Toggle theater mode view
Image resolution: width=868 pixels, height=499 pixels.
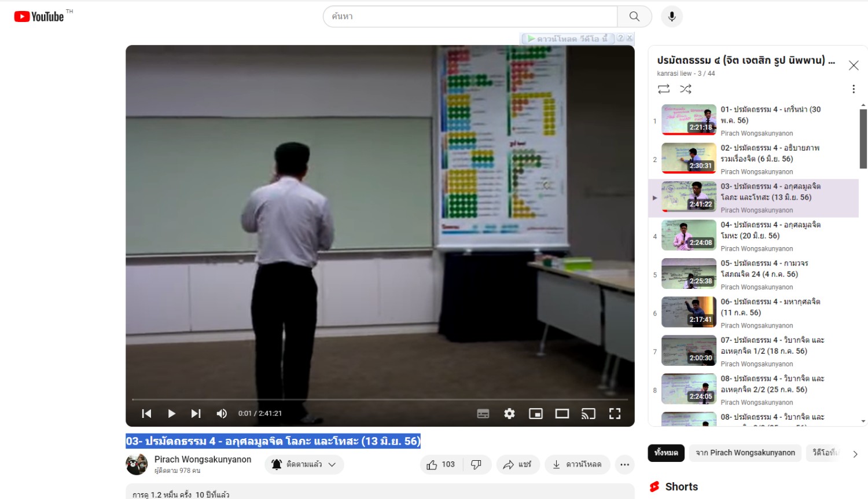[562, 413]
